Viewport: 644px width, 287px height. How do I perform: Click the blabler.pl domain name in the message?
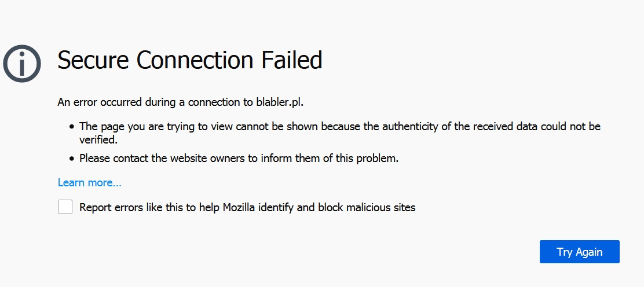(x=280, y=102)
